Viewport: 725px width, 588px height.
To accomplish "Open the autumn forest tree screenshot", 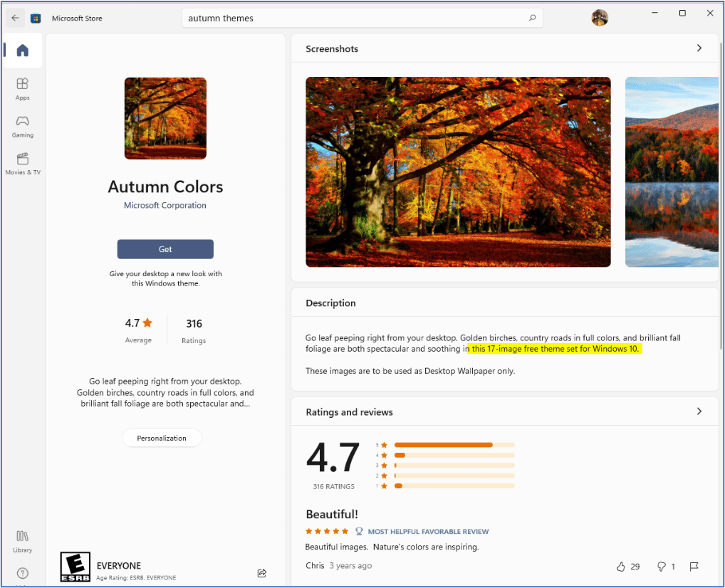I will tap(458, 172).
